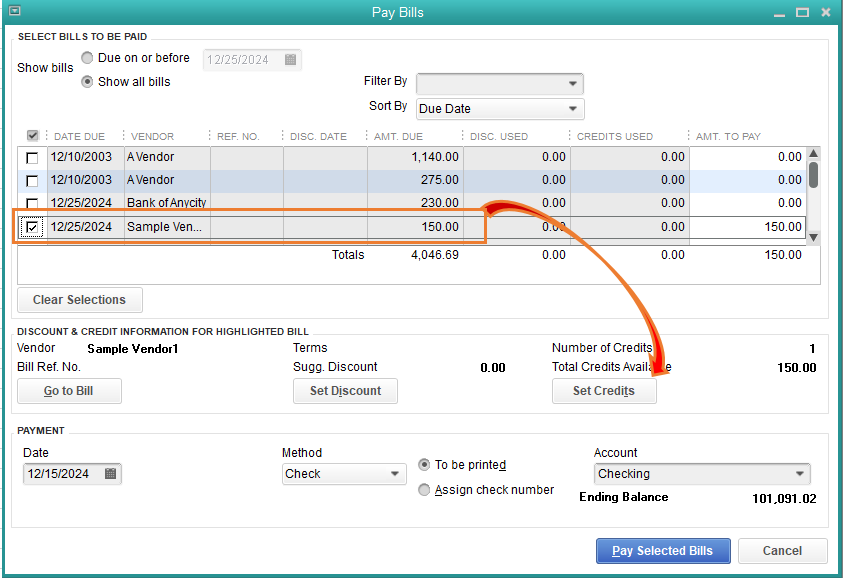Click the DISC. USED column header
843x578 pixels.
click(x=499, y=137)
